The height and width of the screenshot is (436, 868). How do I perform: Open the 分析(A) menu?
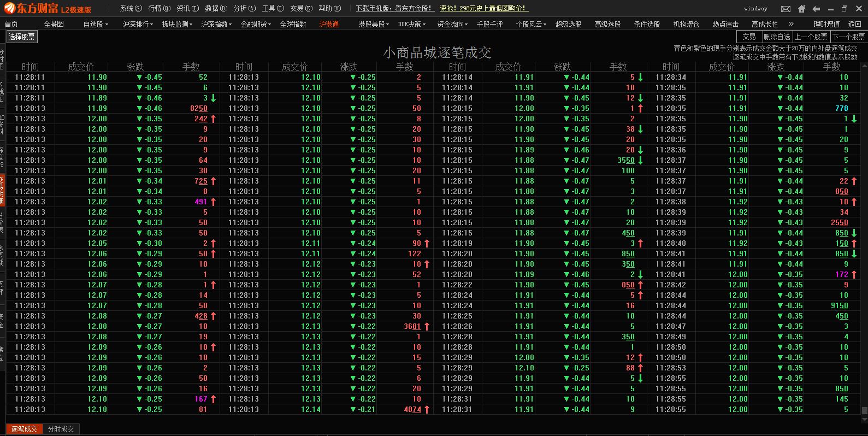(x=245, y=8)
